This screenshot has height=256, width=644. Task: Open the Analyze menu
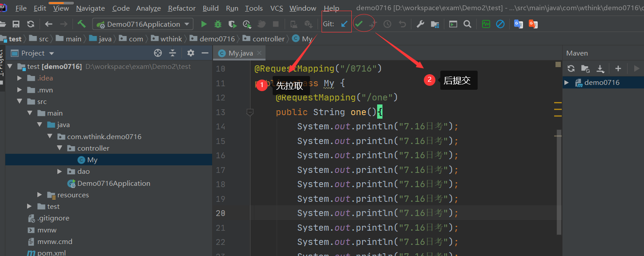(x=149, y=8)
